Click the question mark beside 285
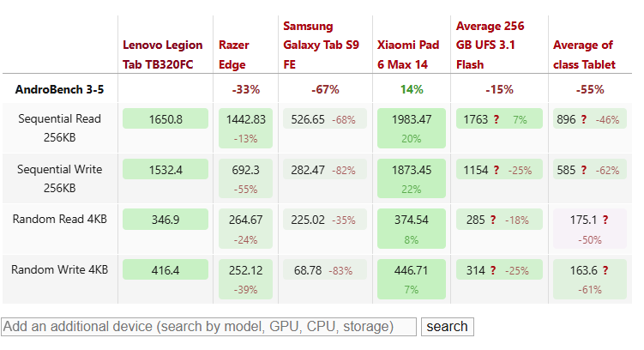 tap(493, 220)
